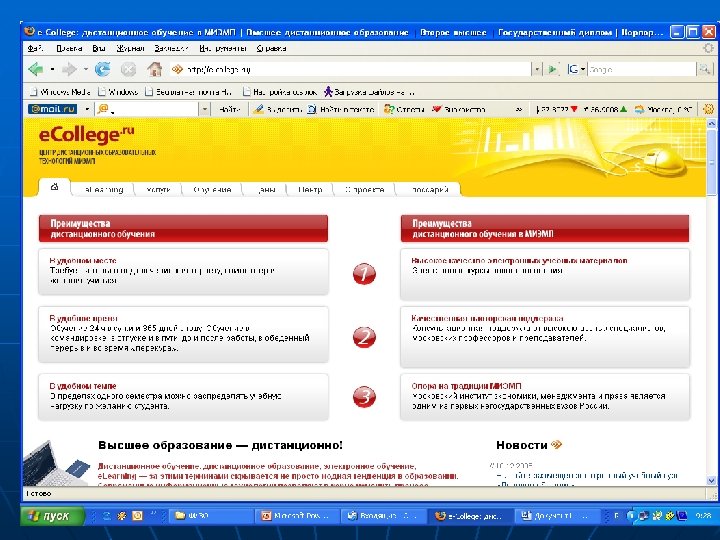
Task: Switch to the eLearning site tab
Action: click(x=104, y=189)
